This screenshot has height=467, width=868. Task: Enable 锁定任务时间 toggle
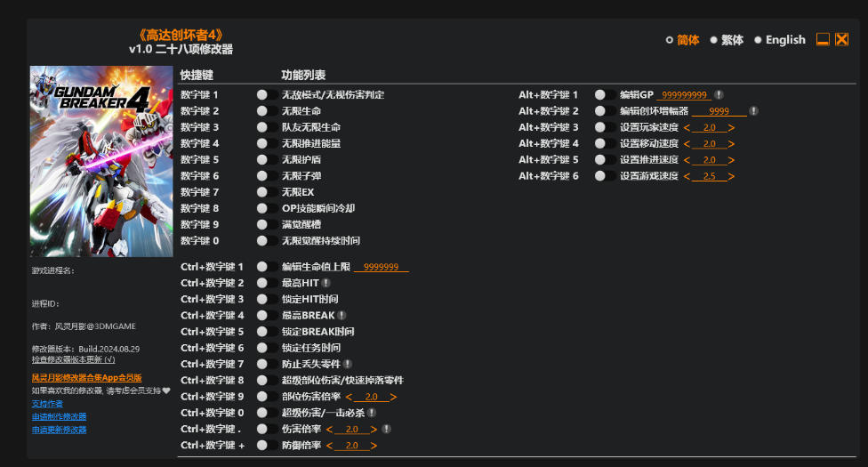coord(267,348)
